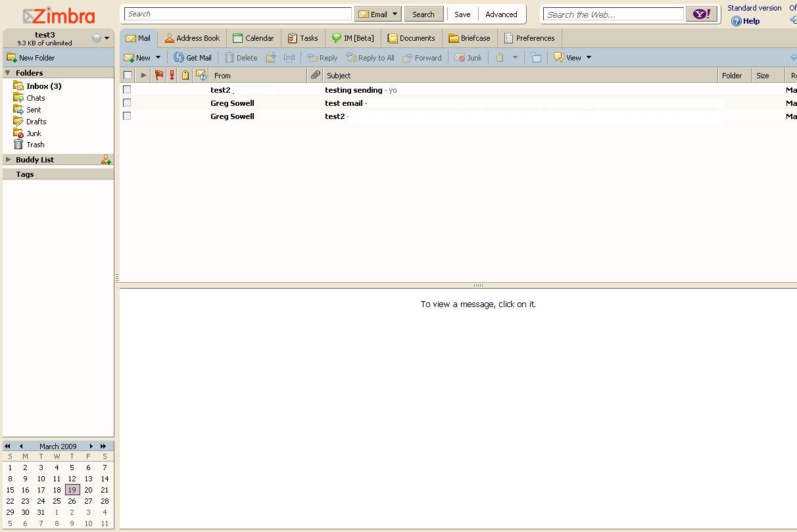
Task: Switch to the Address Book tab
Action: point(192,38)
